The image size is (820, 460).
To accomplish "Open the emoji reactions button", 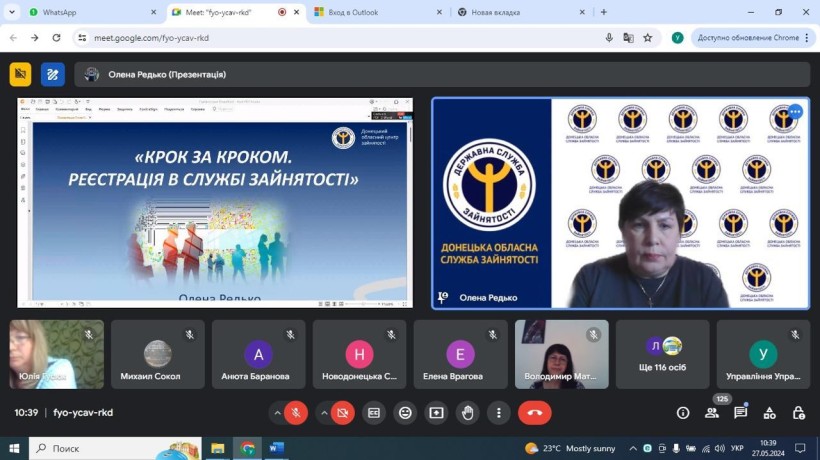I will (x=405, y=413).
